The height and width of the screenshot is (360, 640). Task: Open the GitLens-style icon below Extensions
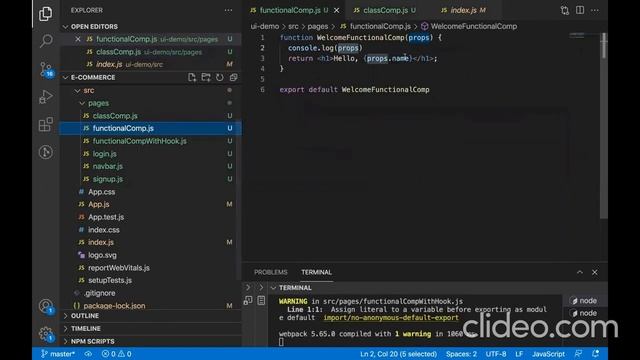click(46, 152)
